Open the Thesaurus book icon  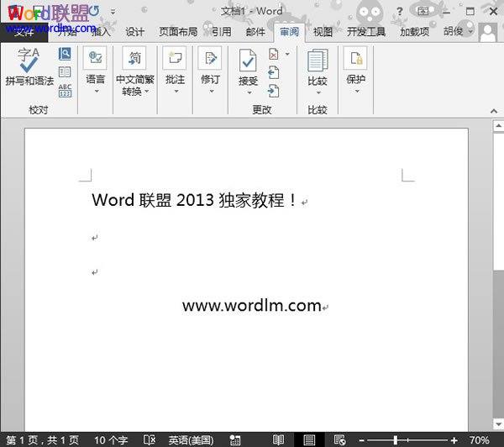coord(65,72)
